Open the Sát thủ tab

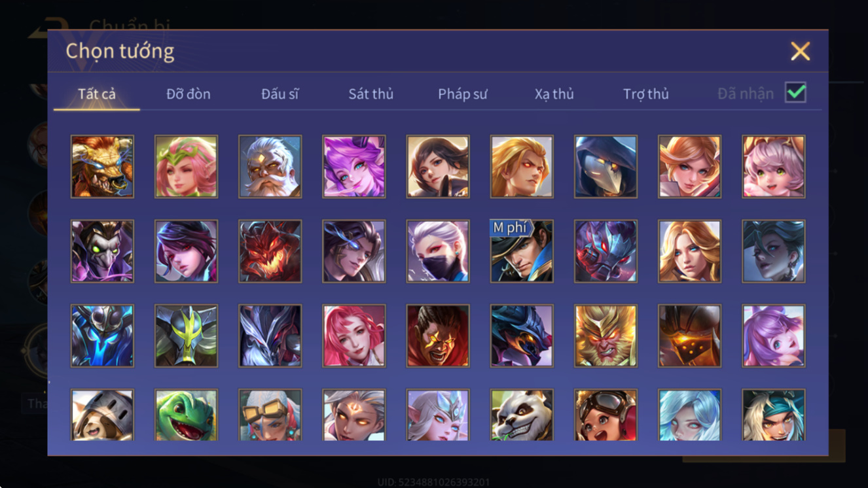click(x=371, y=94)
